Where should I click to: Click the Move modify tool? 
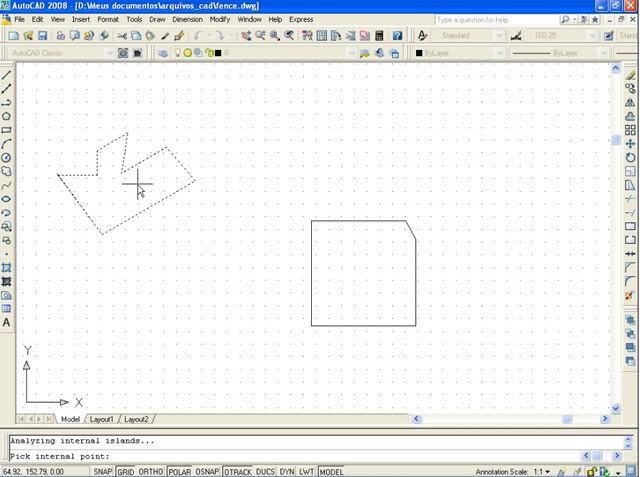tap(630, 144)
